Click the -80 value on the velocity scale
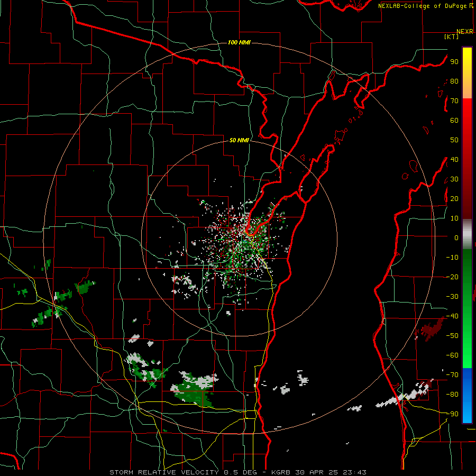Viewport: 476px width, 476px height. (452, 395)
